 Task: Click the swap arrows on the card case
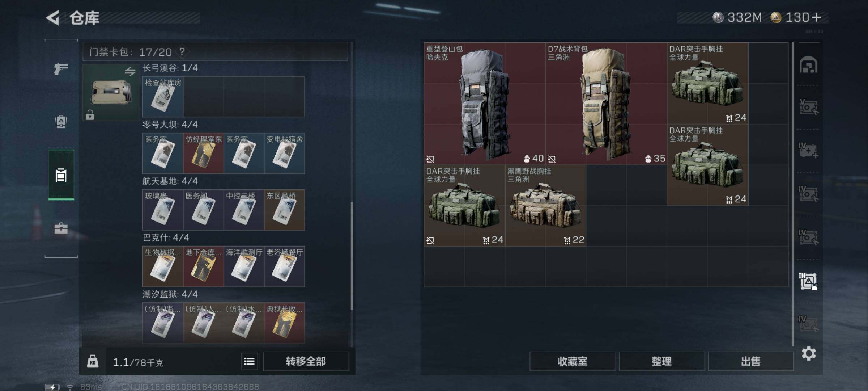click(130, 71)
